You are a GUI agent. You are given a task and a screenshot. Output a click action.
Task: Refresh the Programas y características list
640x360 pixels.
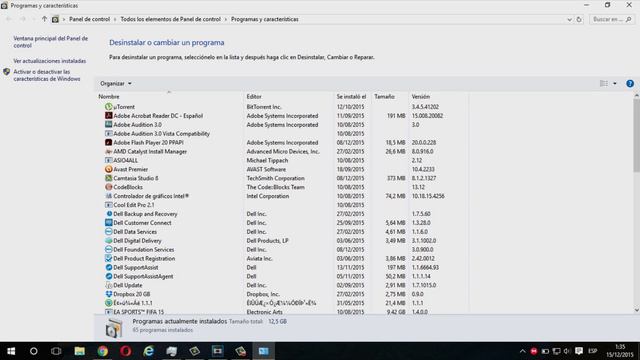pyautogui.click(x=579, y=19)
